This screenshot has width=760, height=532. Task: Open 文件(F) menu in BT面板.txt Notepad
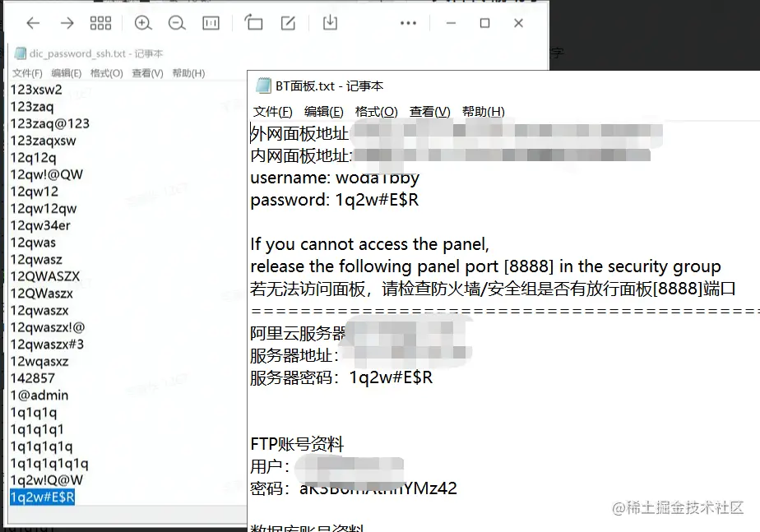coord(273,112)
